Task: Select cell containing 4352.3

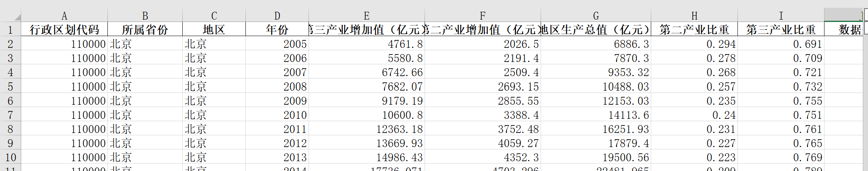Action: (x=483, y=157)
